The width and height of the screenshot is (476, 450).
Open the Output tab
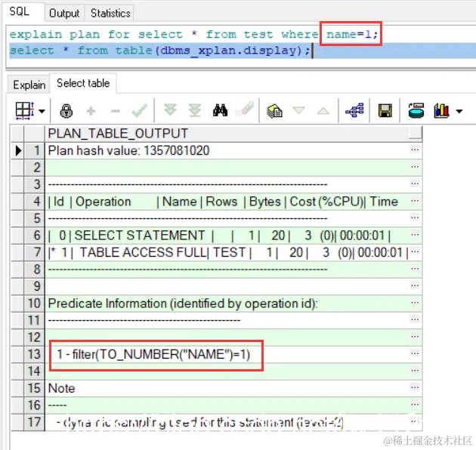(64, 14)
